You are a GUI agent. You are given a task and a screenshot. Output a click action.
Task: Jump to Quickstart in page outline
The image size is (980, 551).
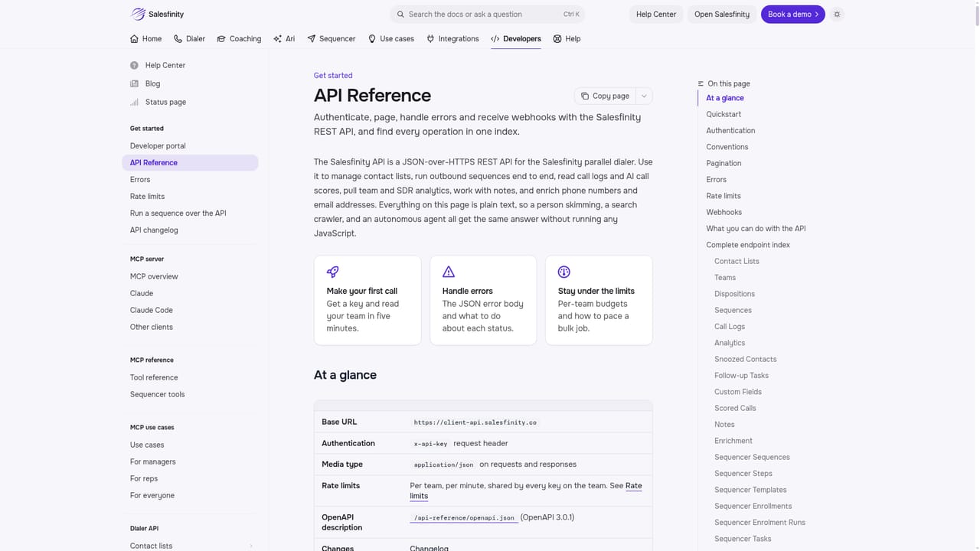(724, 114)
